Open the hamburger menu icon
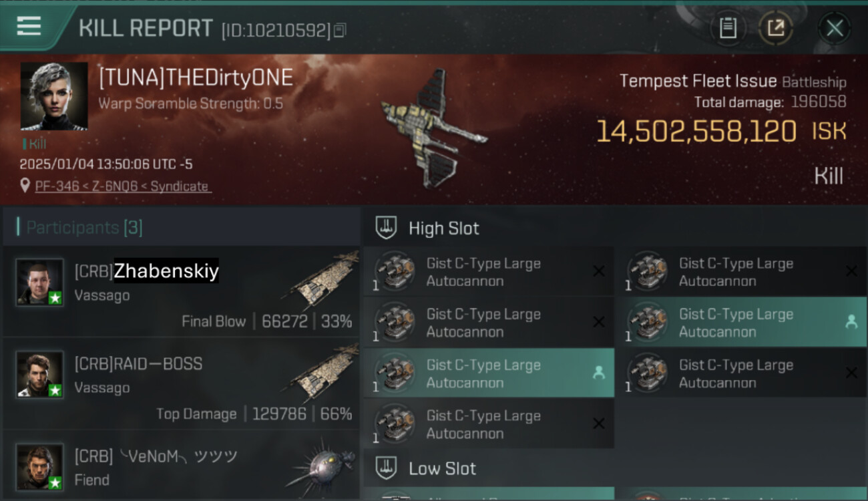The height and width of the screenshot is (501, 868). click(29, 26)
